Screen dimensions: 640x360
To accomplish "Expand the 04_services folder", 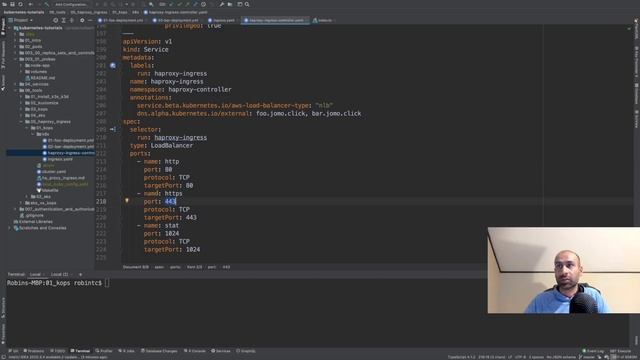I will point(16,84).
